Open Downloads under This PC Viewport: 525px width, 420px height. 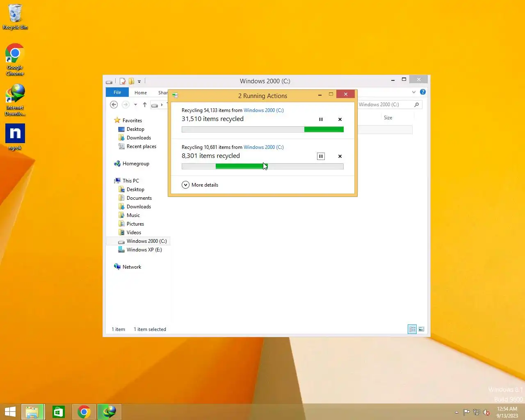139,207
